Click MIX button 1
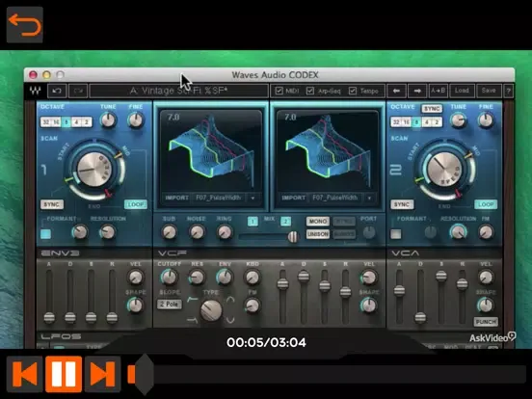Viewport: 532px width, 399px height. point(253,222)
